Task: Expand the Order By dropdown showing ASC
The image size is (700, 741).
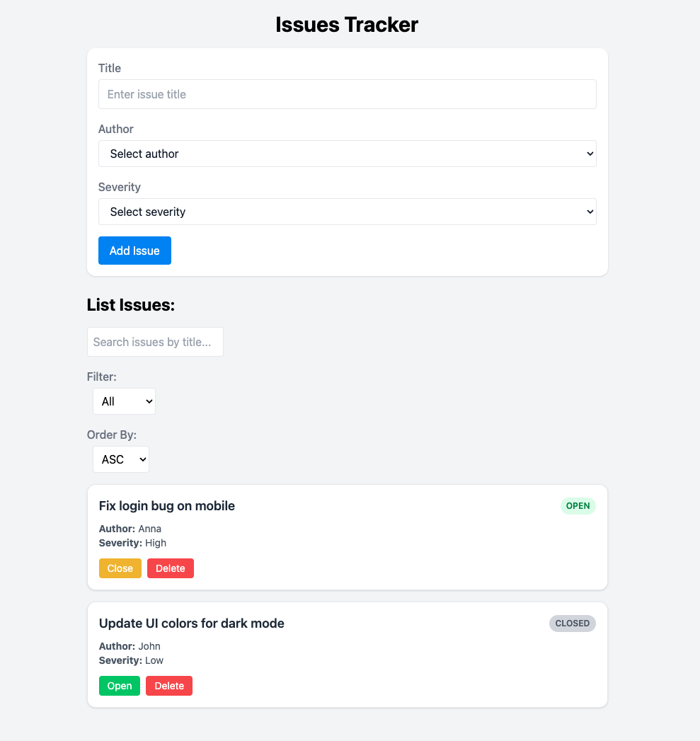Action: click(x=121, y=459)
